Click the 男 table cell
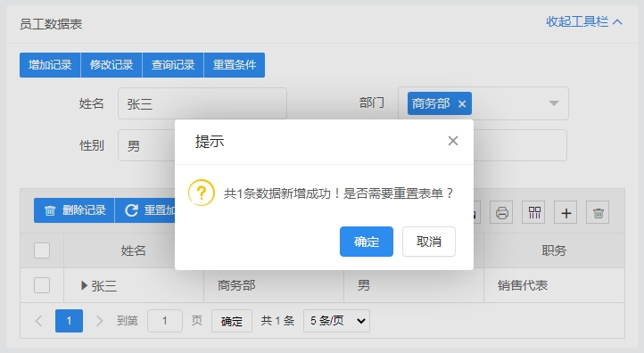This screenshot has width=644, height=353. pos(414,285)
